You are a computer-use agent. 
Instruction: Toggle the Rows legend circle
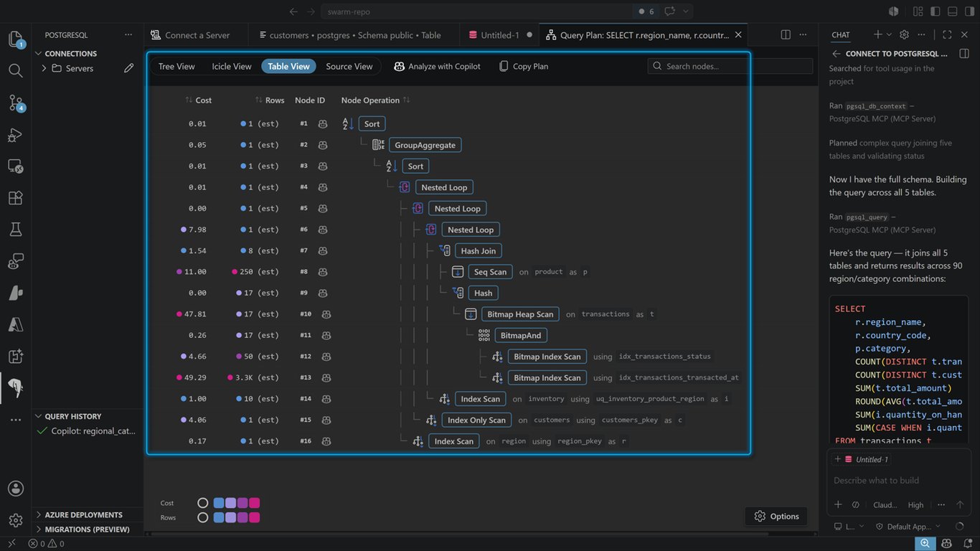pyautogui.click(x=203, y=517)
